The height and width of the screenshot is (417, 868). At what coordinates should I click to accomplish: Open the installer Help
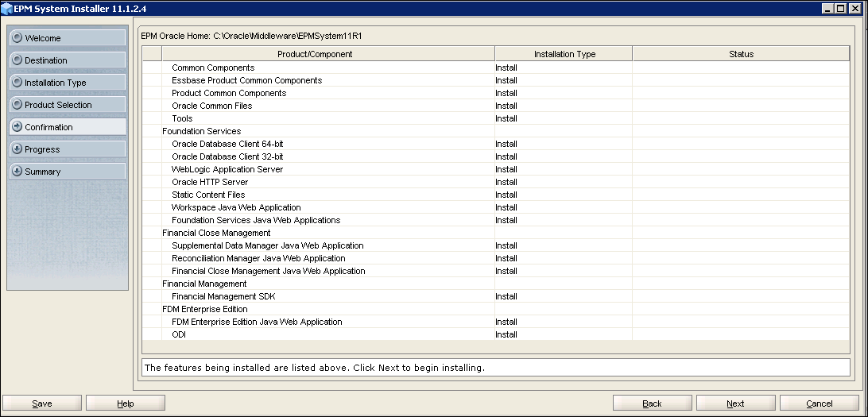[x=125, y=403]
